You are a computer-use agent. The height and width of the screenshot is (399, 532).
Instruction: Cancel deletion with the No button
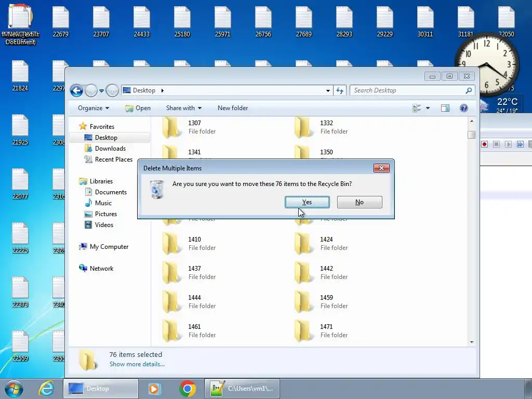(x=360, y=202)
